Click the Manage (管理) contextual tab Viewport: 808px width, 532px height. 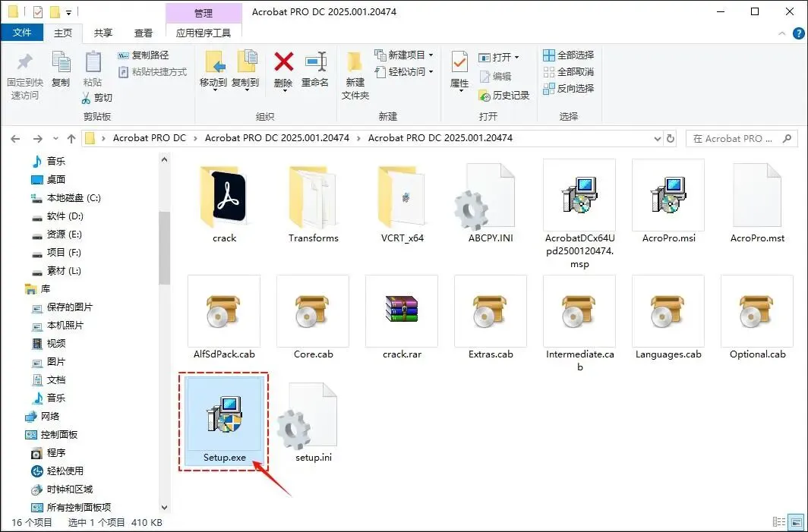coord(204,13)
